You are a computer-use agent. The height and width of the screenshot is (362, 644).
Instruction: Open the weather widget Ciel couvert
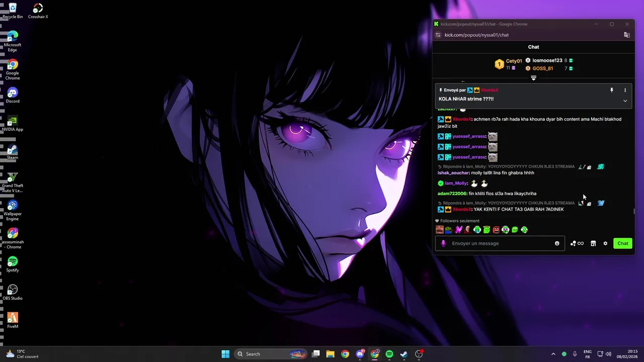pos(23,354)
